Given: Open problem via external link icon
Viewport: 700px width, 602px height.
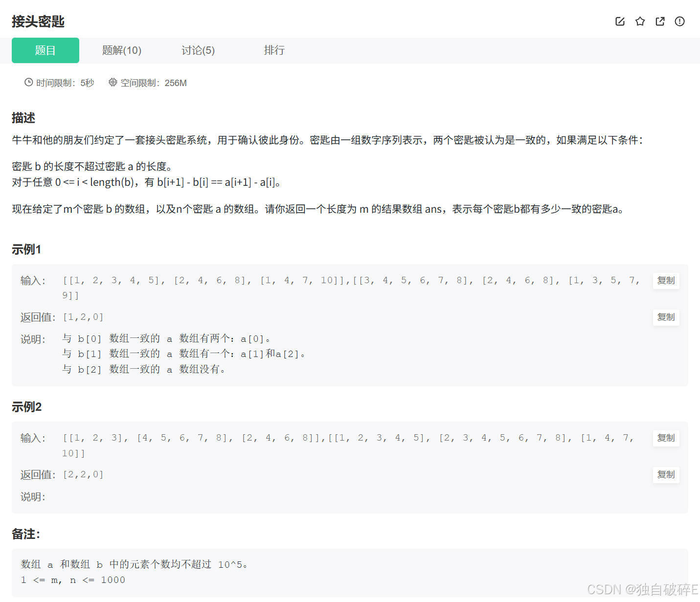Looking at the screenshot, I should (x=660, y=21).
